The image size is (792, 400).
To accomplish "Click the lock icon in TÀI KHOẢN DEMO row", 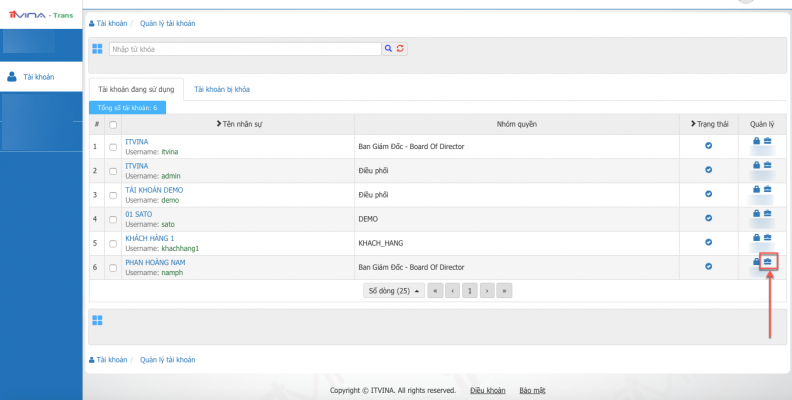I will pos(756,189).
